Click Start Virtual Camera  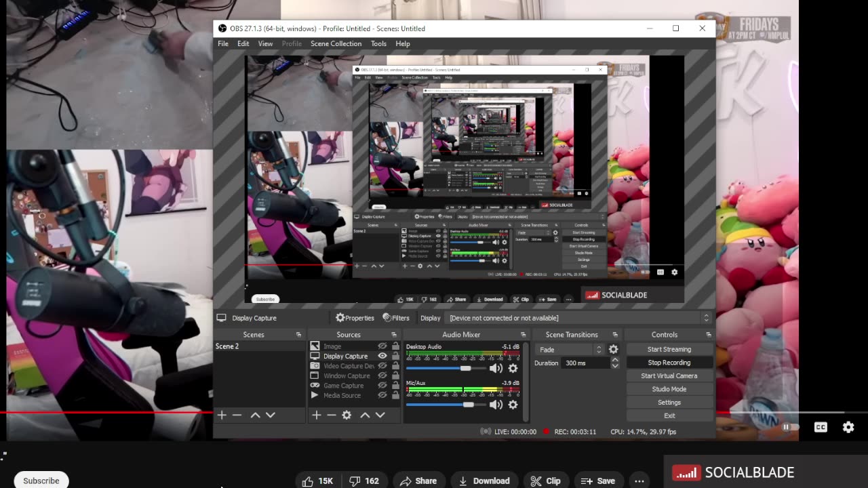669,375
